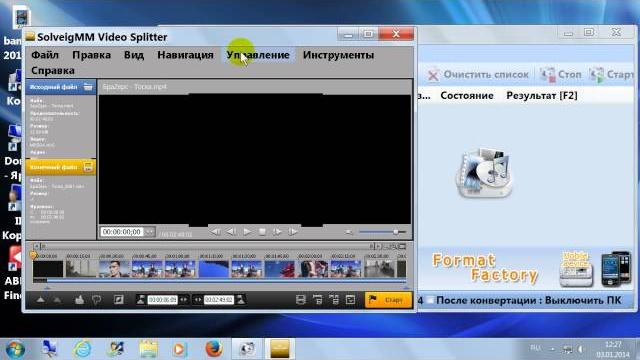Viewport: 640px width, 360px height.
Task: Click Очистить список in Format Factory
Action: (x=478, y=75)
